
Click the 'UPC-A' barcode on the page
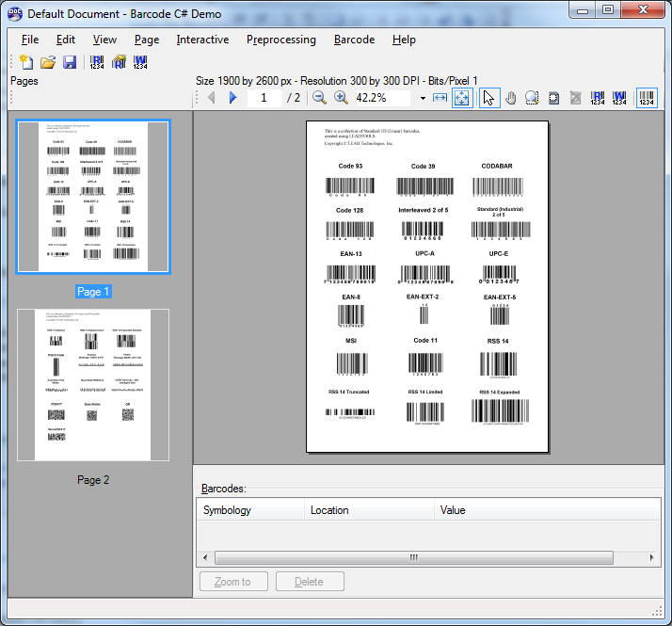pos(425,275)
